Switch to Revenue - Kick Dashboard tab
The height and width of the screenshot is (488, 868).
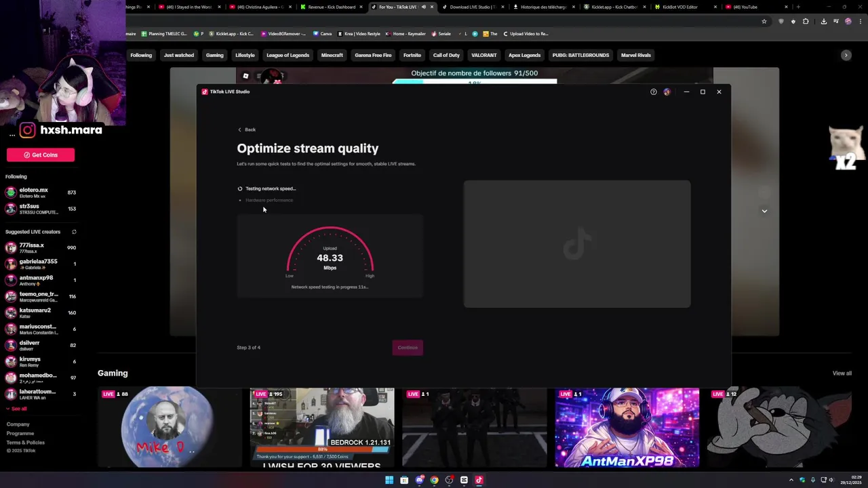[332, 7]
